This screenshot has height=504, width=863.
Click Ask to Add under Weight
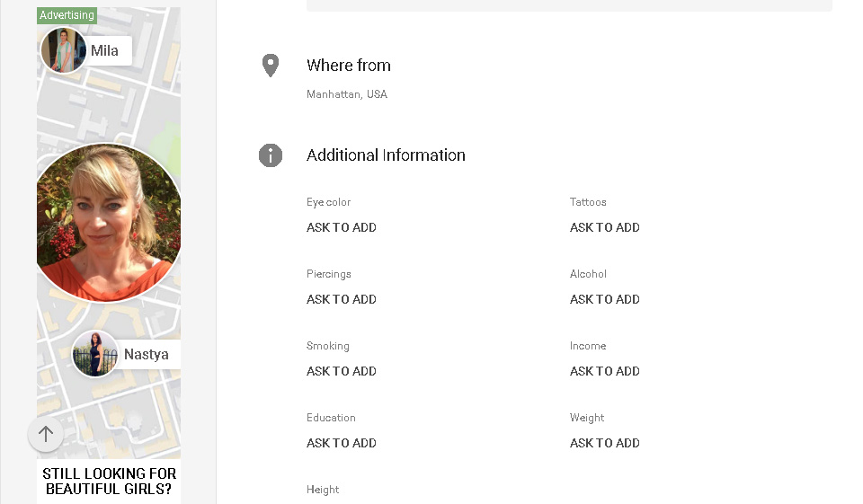tap(605, 443)
